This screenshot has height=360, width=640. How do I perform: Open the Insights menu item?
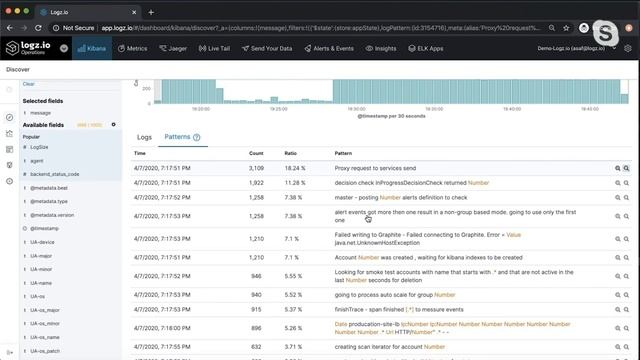coord(381,48)
